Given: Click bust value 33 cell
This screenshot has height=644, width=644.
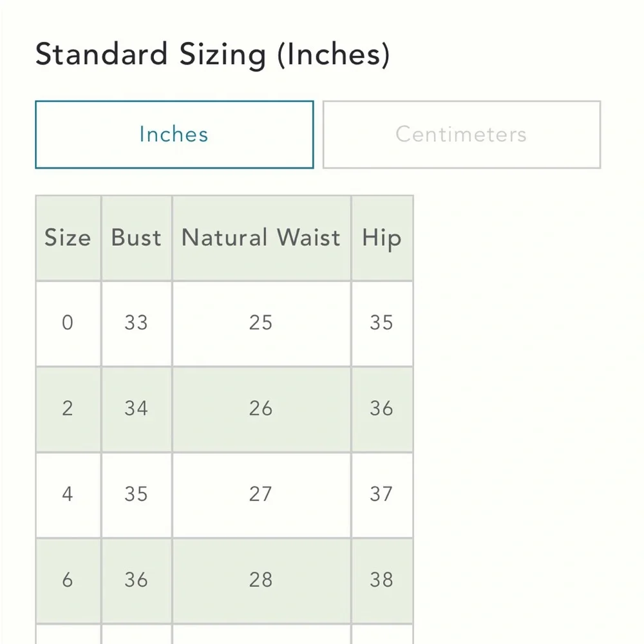Looking at the screenshot, I should (136, 323).
